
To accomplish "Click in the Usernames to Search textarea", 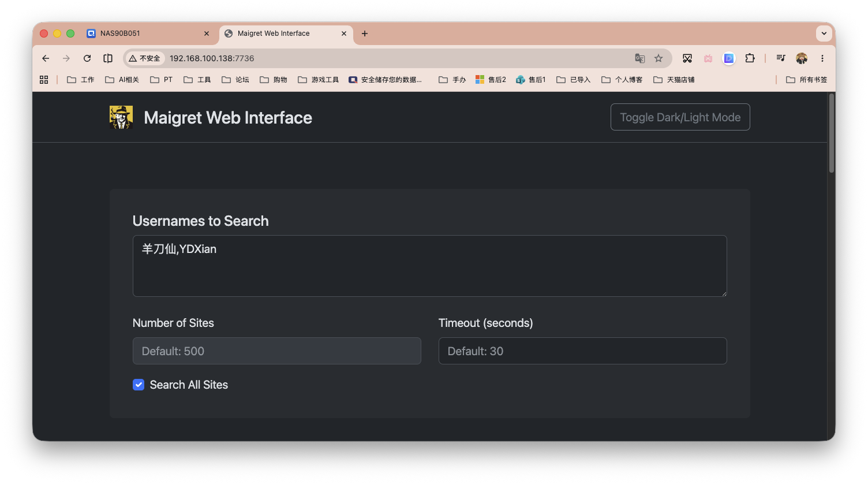I will pyautogui.click(x=430, y=266).
